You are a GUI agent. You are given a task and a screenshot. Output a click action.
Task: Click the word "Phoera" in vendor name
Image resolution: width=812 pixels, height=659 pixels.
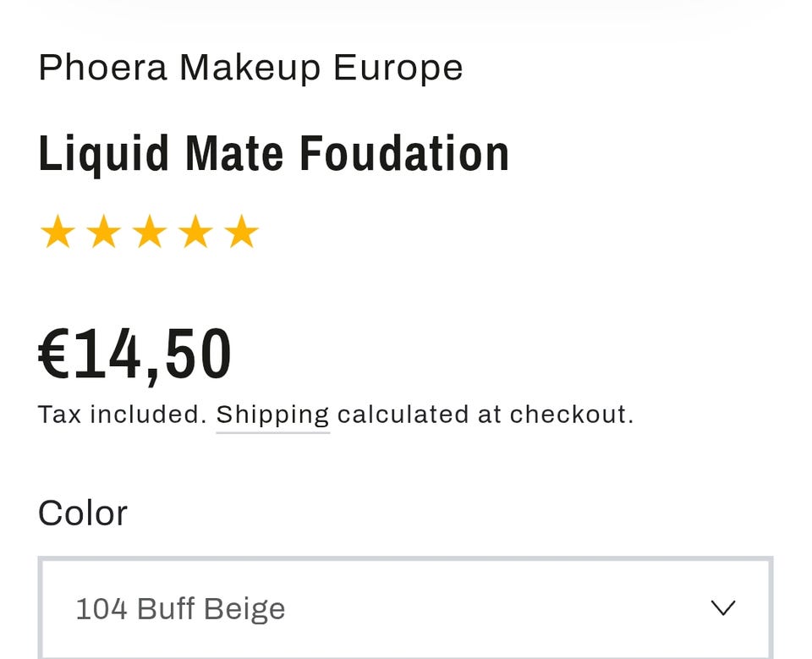point(102,68)
